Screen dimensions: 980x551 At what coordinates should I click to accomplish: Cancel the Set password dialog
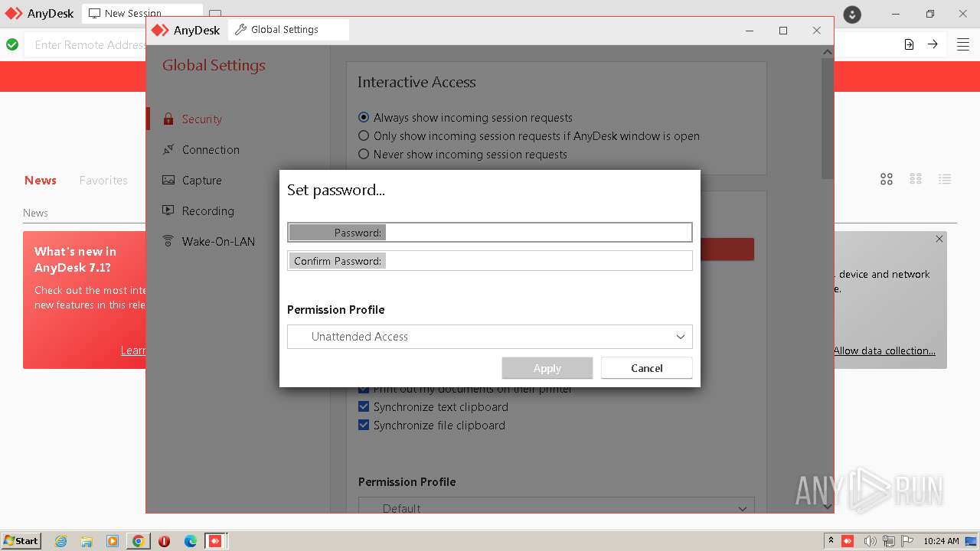[647, 368]
